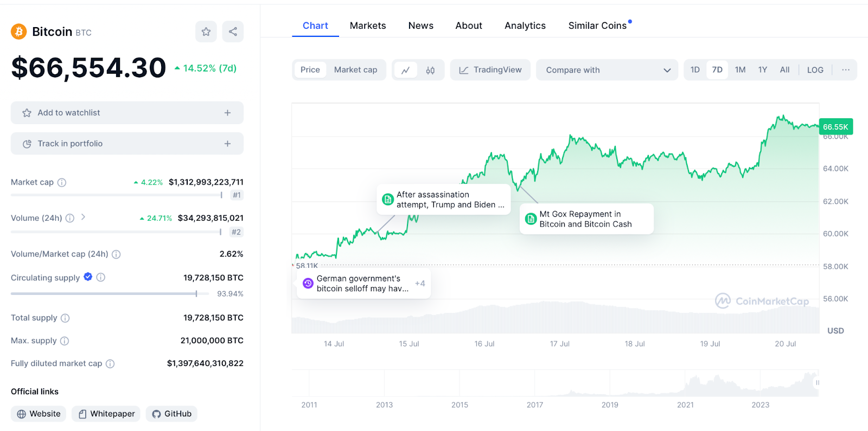
Task: Show Volume/Market cap (24h) info icon
Action: coord(116,254)
